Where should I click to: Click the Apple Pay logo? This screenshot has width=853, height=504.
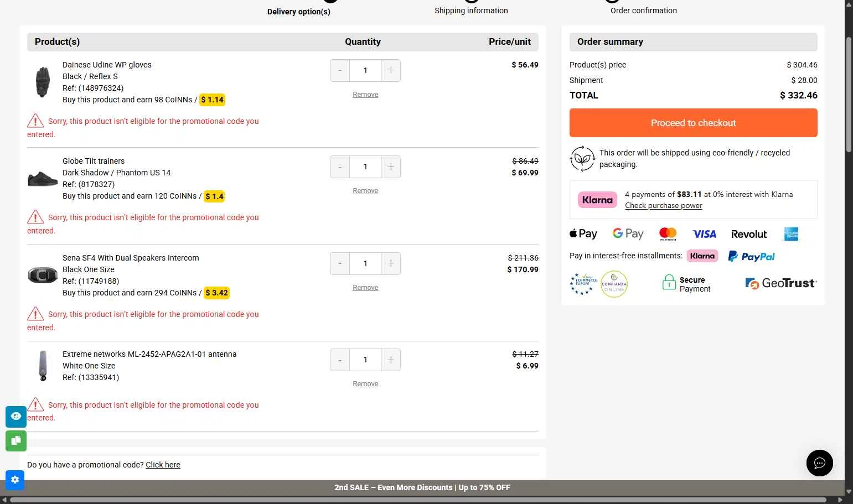pyautogui.click(x=583, y=234)
